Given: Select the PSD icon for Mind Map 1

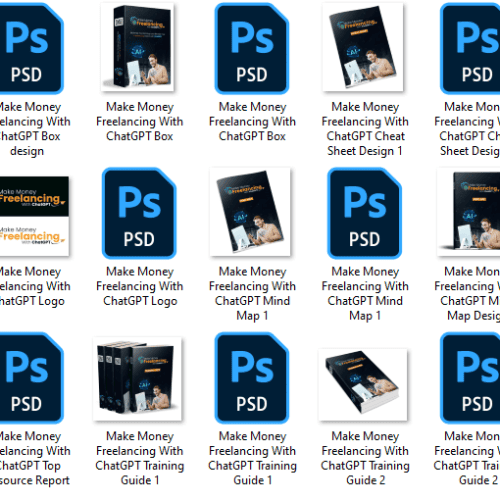Looking at the screenshot, I should coord(364,213).
